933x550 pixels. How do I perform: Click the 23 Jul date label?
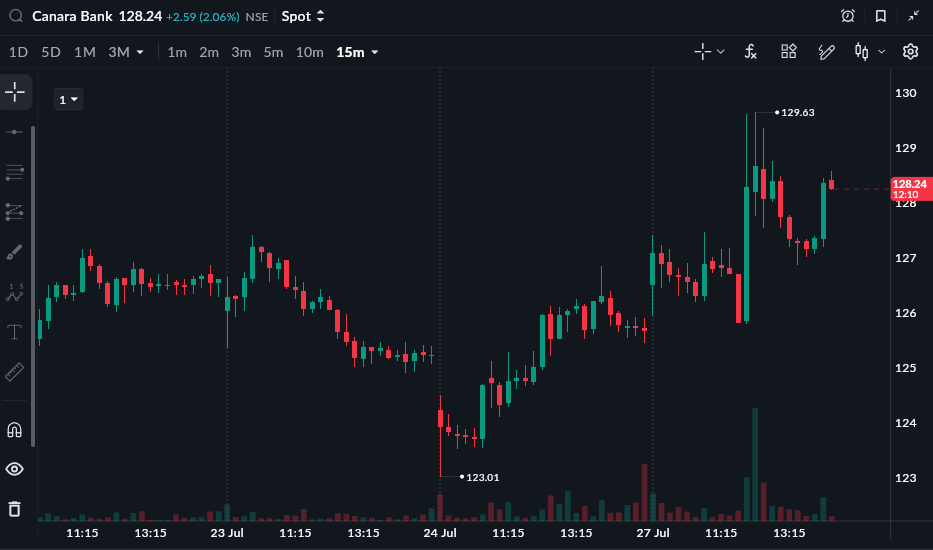227,533
